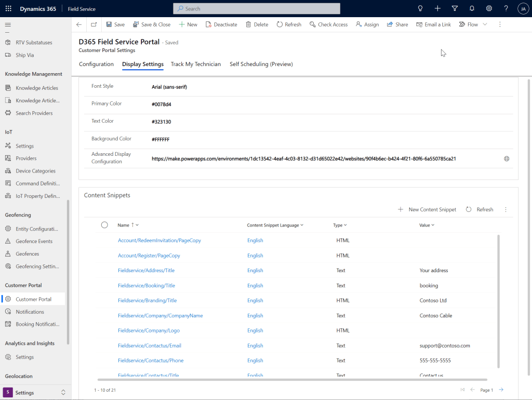Open the settings gear in the header
This screenshot has height=400, width=532.
[x=489, y=9]
